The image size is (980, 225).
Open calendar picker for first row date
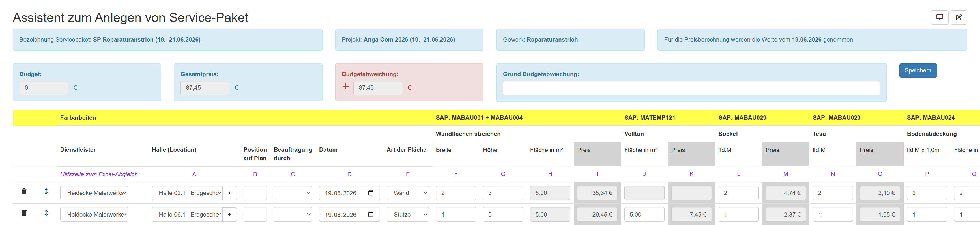tap(371, 193)
